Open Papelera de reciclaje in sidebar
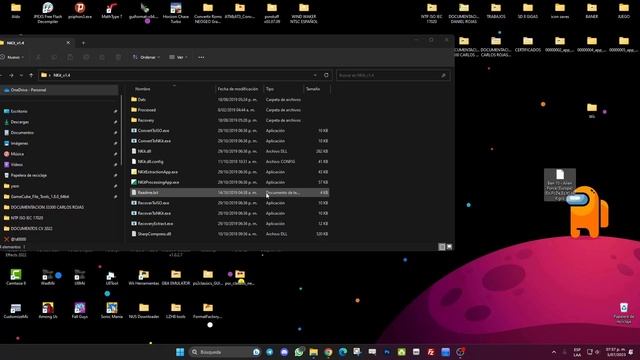The width and height of the screenshot is (640, 360). [29, 175]
